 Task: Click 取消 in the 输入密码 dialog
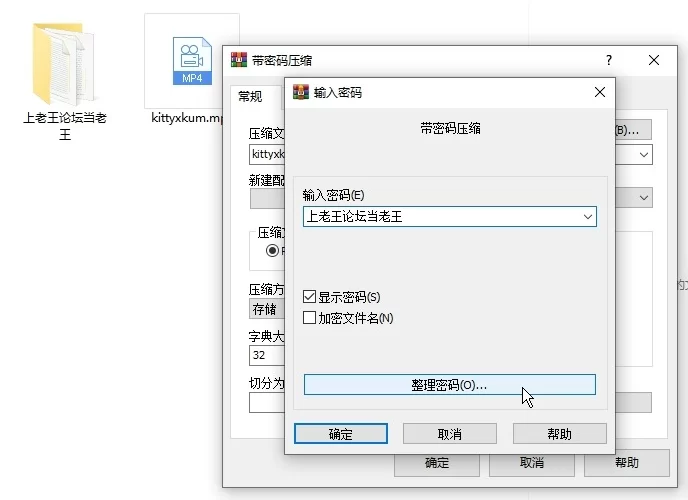pos(449,434)
